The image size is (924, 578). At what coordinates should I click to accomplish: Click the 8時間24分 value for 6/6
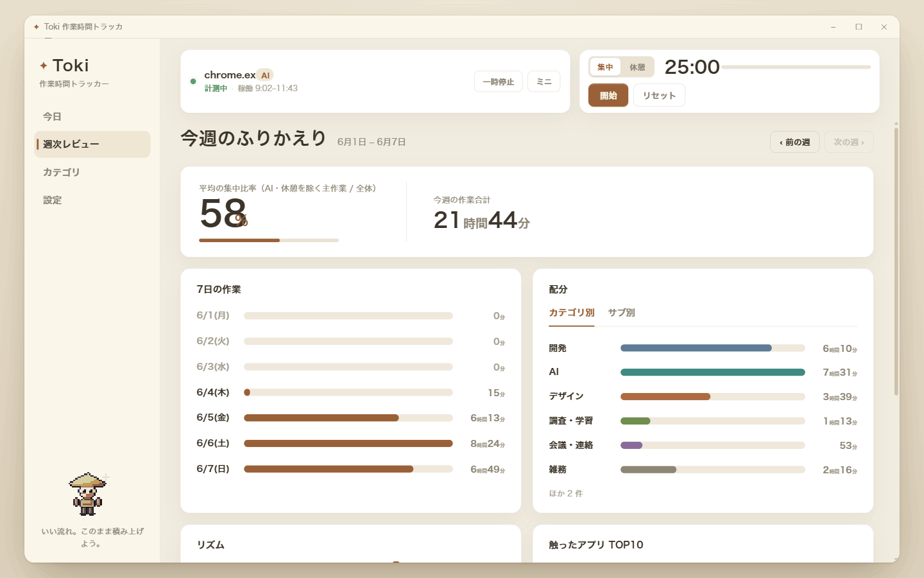488,444
